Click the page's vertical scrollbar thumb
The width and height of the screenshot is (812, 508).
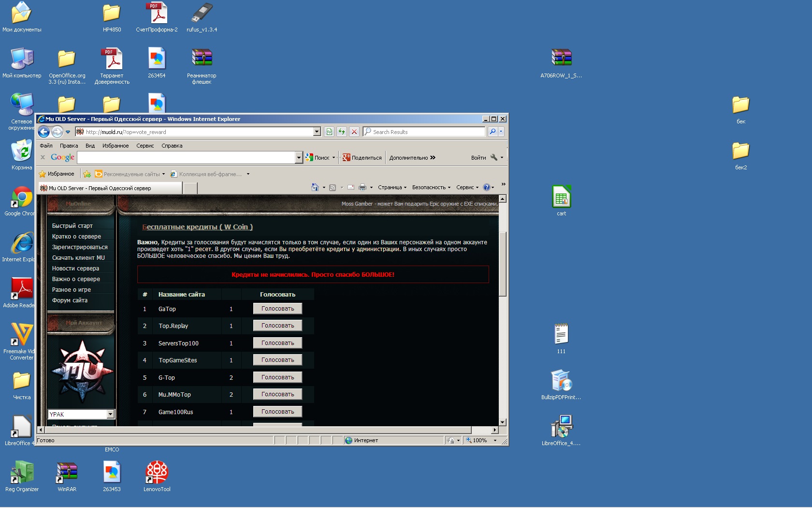[503, 264]
